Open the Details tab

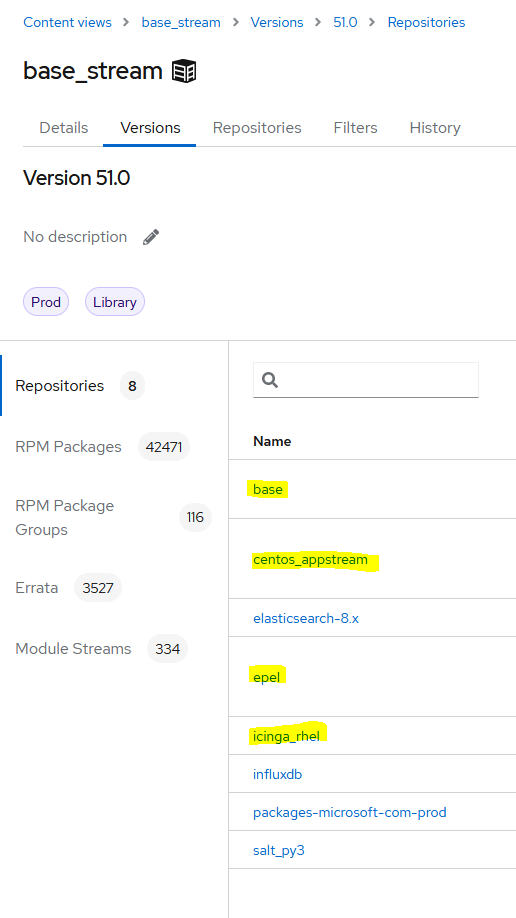click(64, 128)
